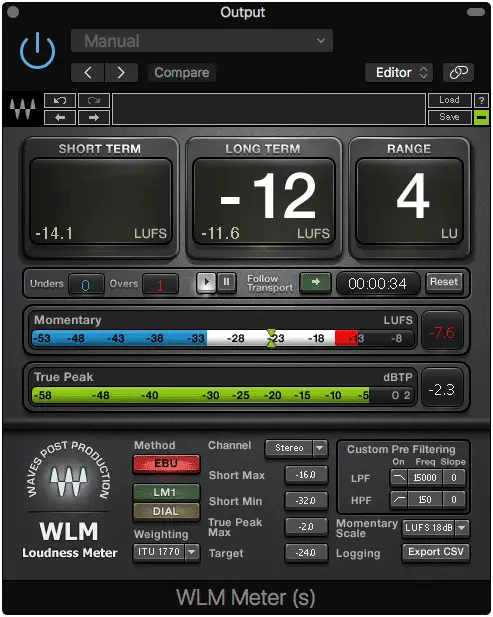The image size is (493, 617).
Task: Open the ITU 1770 weighting dropdown
Action: (159, 552)
